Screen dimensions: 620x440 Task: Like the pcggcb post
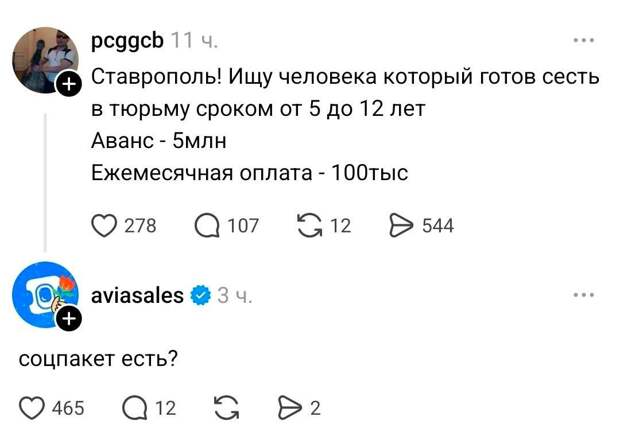[x=105, y=225]
